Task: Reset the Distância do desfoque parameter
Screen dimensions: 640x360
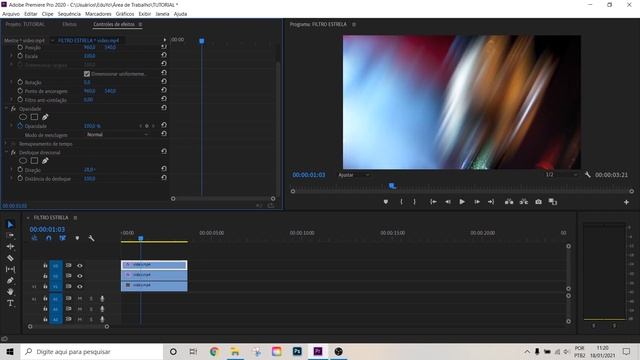Action: [x=164, y=178]
